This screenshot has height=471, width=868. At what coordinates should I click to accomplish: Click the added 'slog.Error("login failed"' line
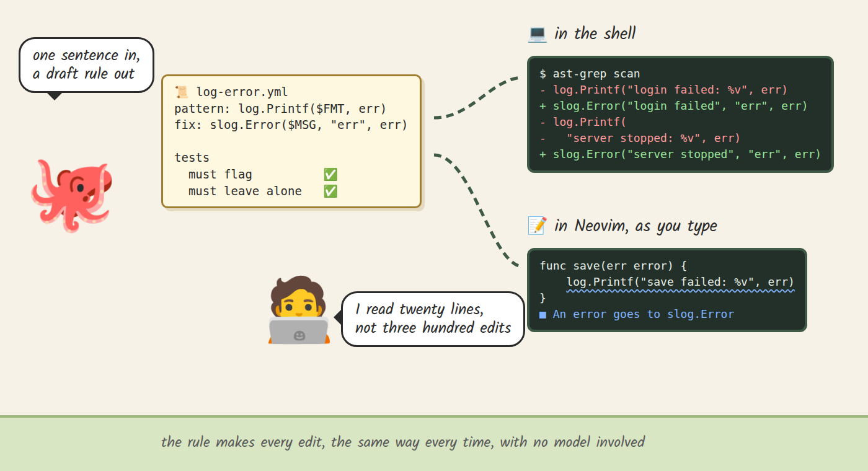[673, 106]
